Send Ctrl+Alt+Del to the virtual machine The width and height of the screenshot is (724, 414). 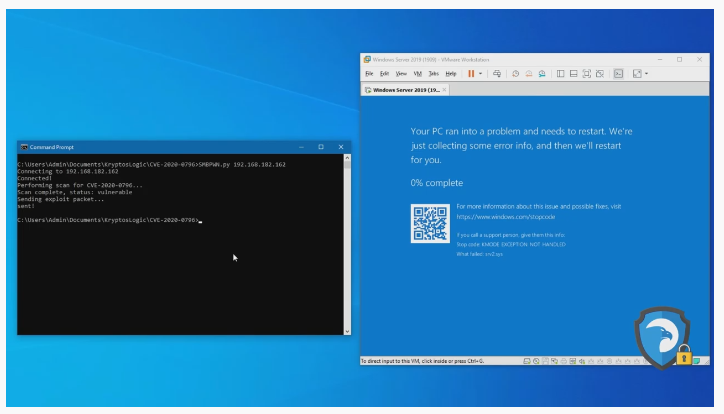tap(497, 74)
